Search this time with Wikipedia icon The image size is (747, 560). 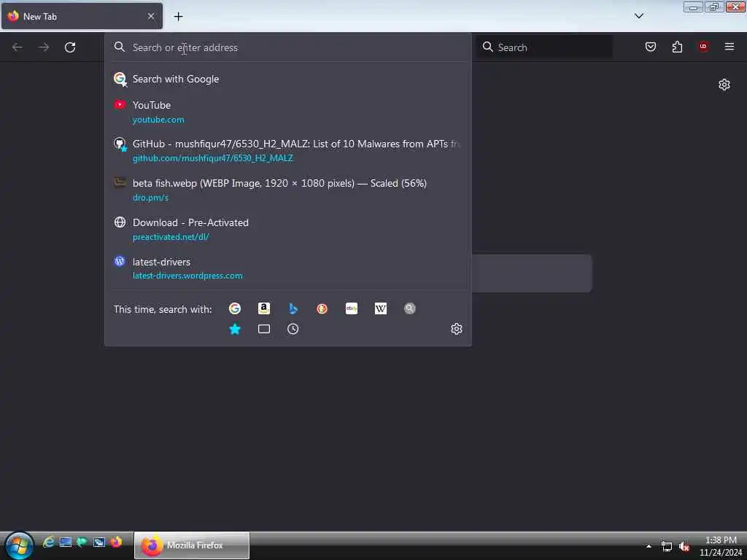[x=381, y=308]
